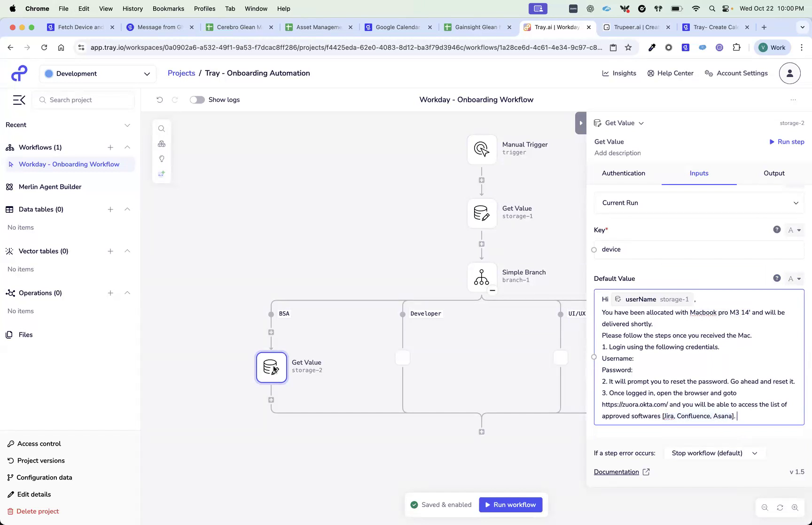Collapse the project sidebar with the hamburger icon

tap(19, 100)
